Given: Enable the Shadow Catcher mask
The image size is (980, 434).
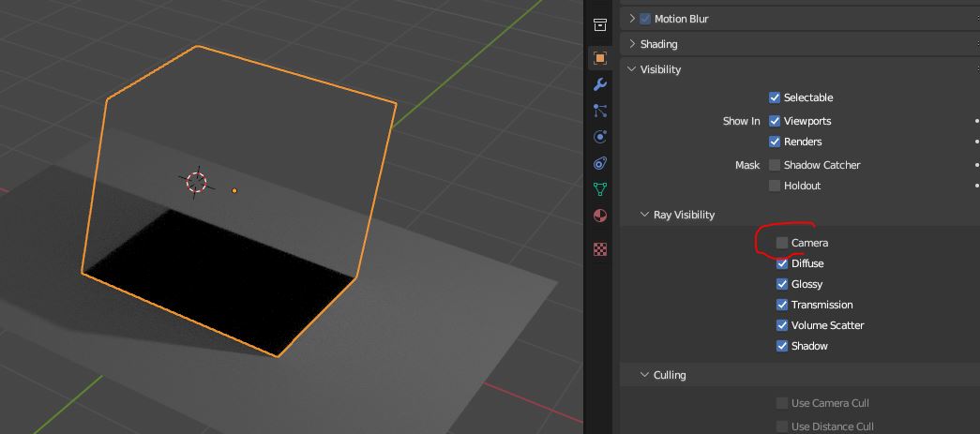Looking at the screenshot, I should (x=775, y=165).
